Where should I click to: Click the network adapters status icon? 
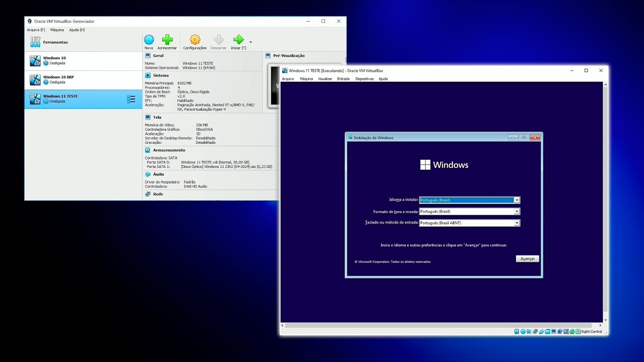coord(535,331)
